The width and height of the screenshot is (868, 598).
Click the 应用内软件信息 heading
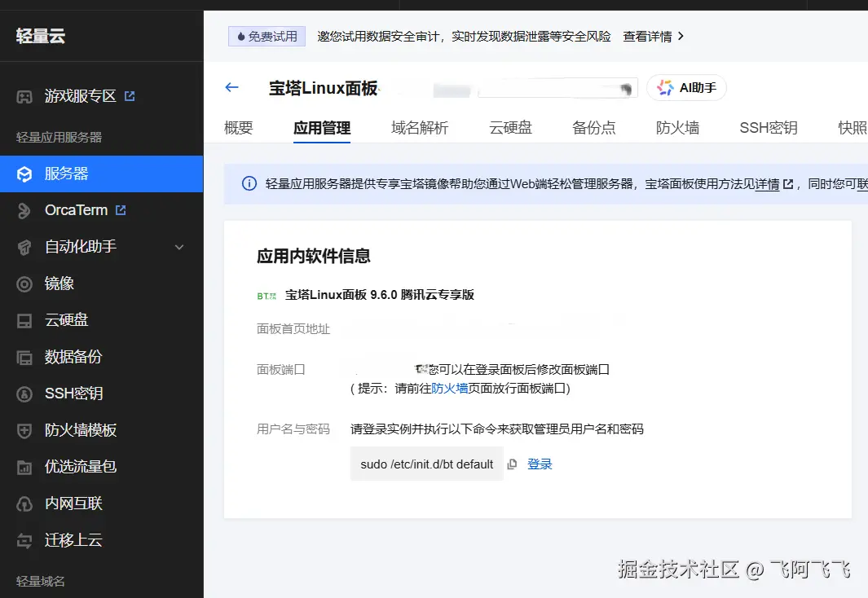click(314, 256)
